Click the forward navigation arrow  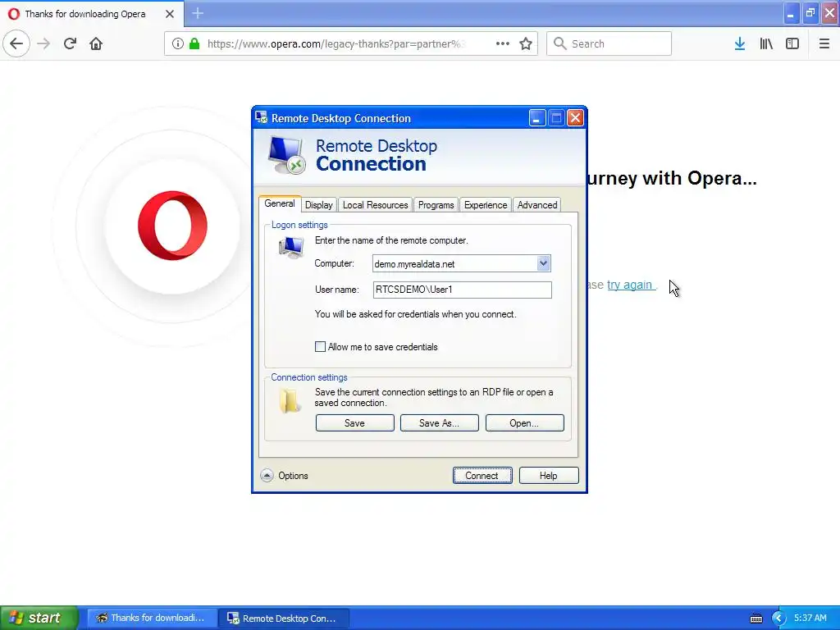pos(43,43)
